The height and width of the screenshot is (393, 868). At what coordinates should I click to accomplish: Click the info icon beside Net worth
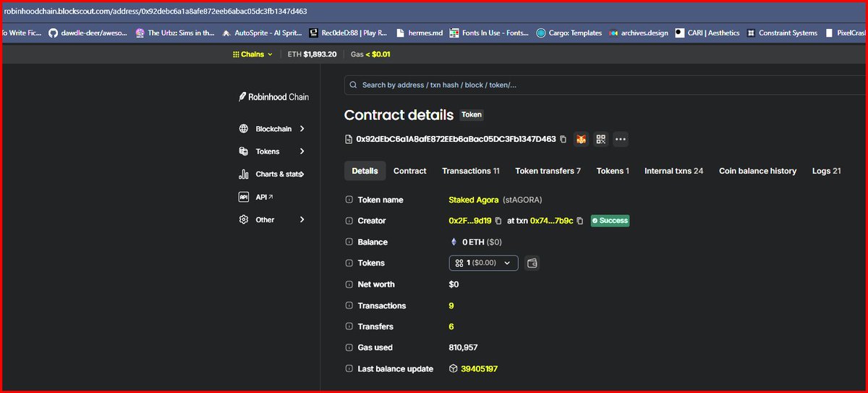[349, 284]
